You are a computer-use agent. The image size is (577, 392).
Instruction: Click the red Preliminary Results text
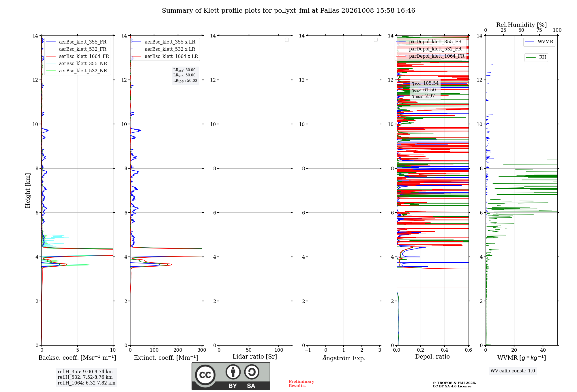pyautogui.click(x=301, y=384)
